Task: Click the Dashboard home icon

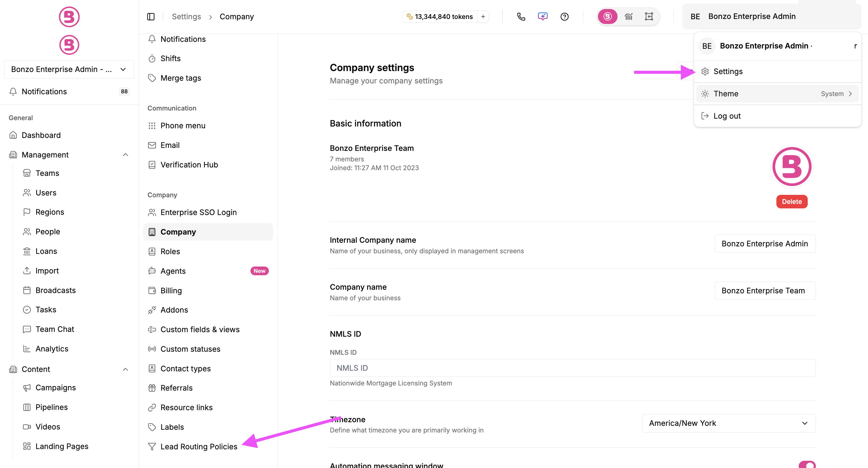Action: [x=13, y=135]
